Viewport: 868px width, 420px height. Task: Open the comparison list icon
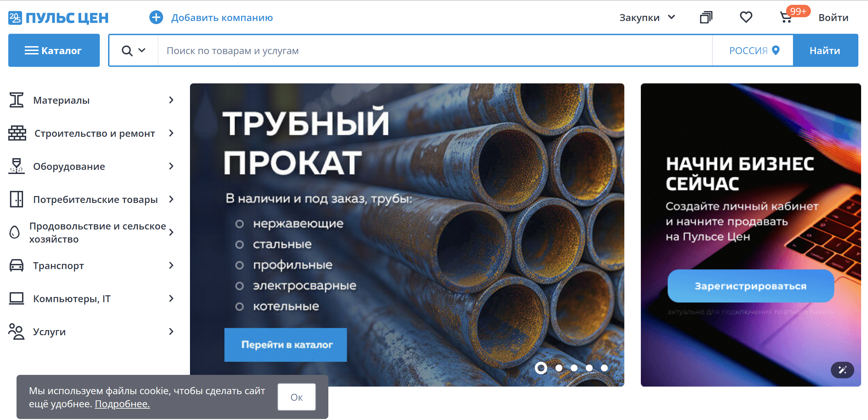[706, 17]
